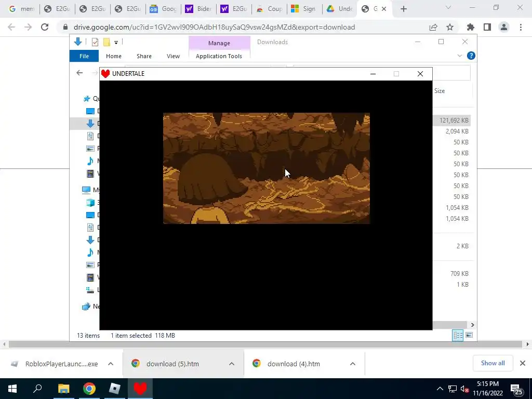Expand download (4).htm options chevron
532x399 pixels.
coord(353,364)
